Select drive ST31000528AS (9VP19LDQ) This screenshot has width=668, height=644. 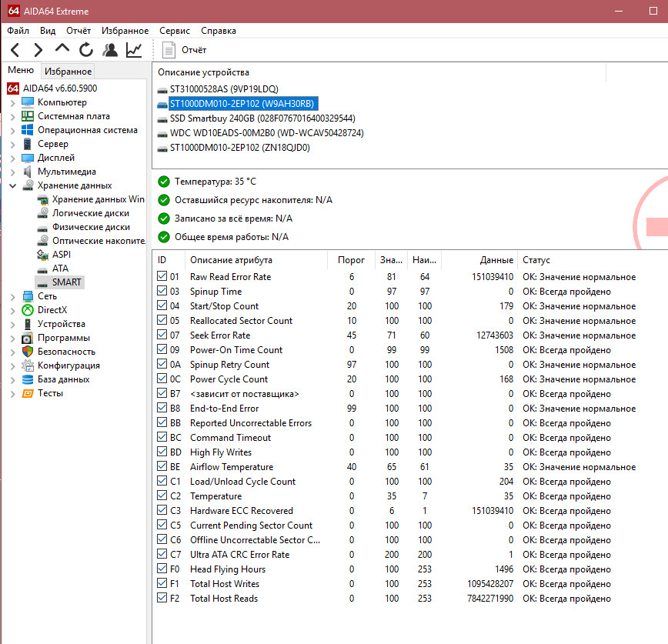point(224,89)
